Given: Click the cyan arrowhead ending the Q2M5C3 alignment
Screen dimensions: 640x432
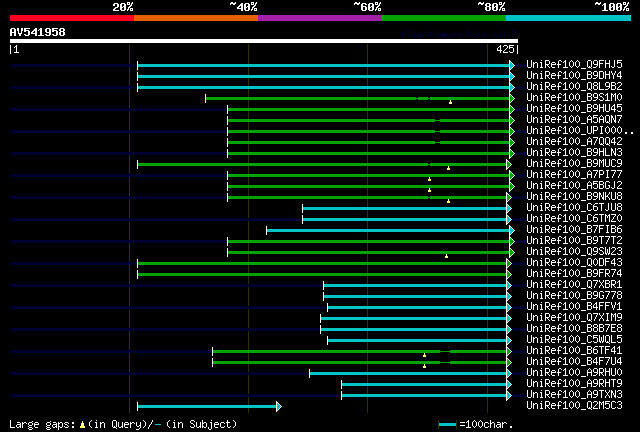Looking at the screenshot, I should pos(279,406).
